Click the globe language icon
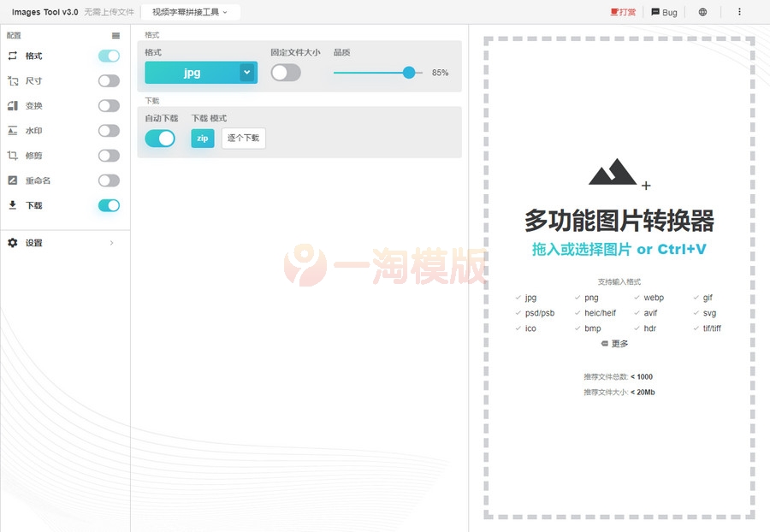This screenshot has width=770, height=532. pos(702,12)
